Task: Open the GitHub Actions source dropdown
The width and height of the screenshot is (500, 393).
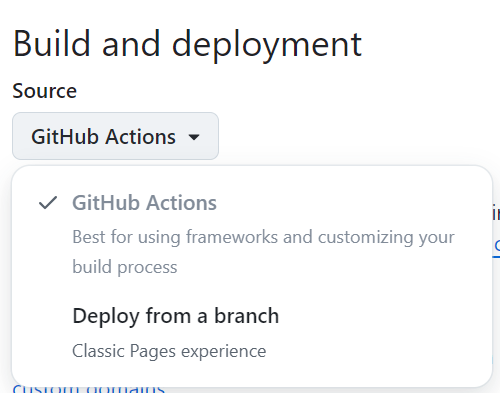Action: pyautogui.click(x=115, y=136)
